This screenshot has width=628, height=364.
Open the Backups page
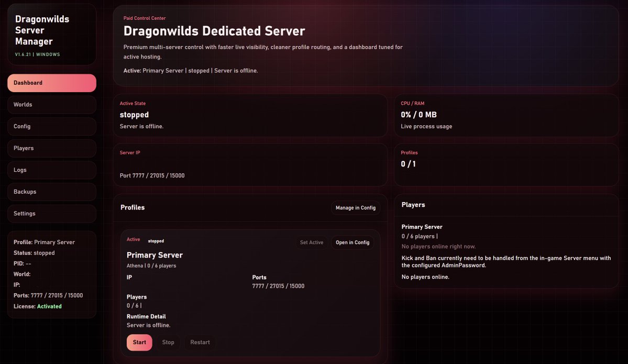(x=52, y=192)
